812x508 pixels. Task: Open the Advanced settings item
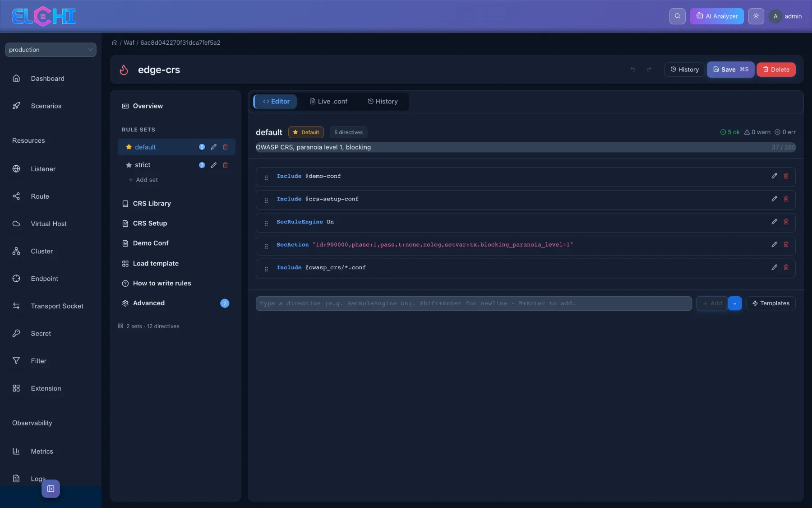tap(175, 303)
